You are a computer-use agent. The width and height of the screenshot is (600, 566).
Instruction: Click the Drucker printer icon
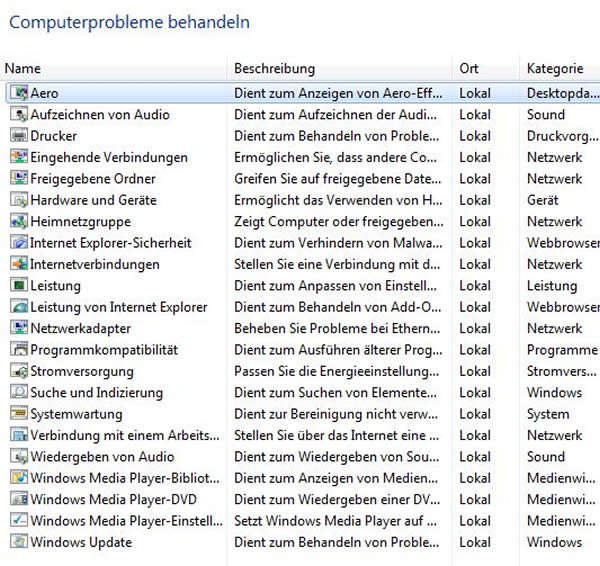pyautogui.click(x=19, y=136)
